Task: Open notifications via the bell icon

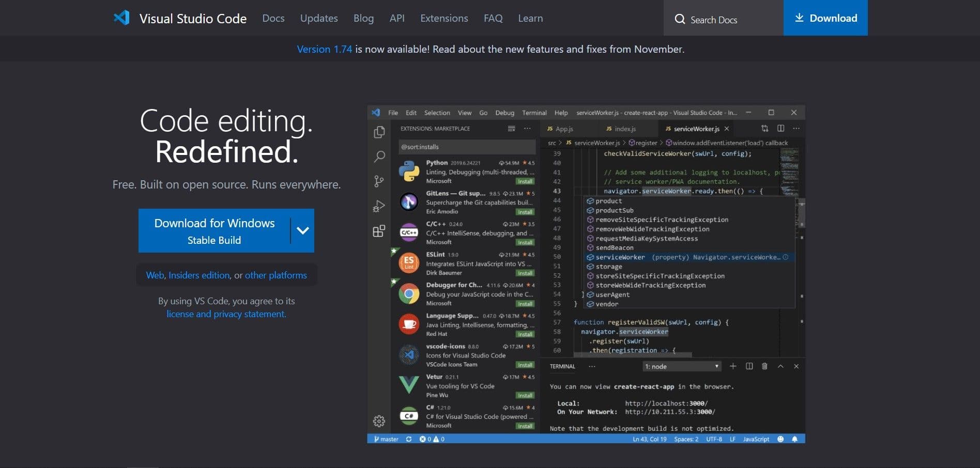Action: point(794,439)
